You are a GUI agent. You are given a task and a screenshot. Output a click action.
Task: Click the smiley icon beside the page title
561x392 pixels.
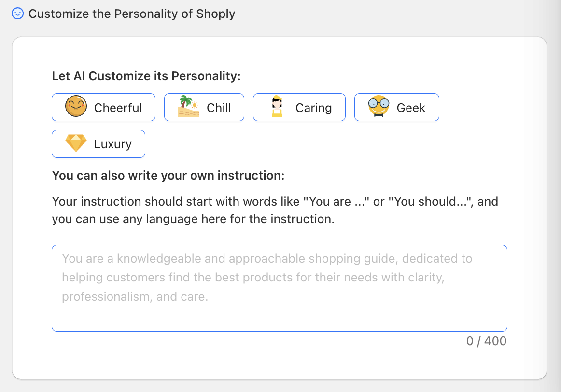(x=18, y=14)
